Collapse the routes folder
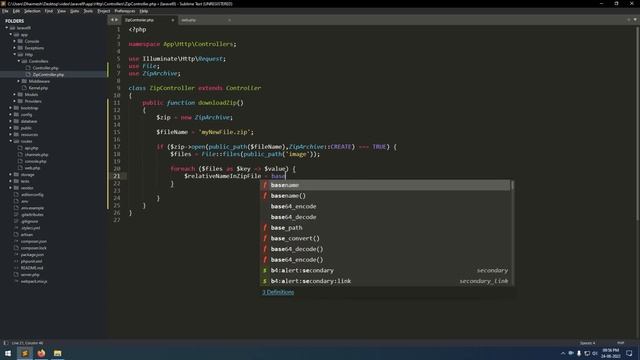The image size is (640, 360). [11, 141]
